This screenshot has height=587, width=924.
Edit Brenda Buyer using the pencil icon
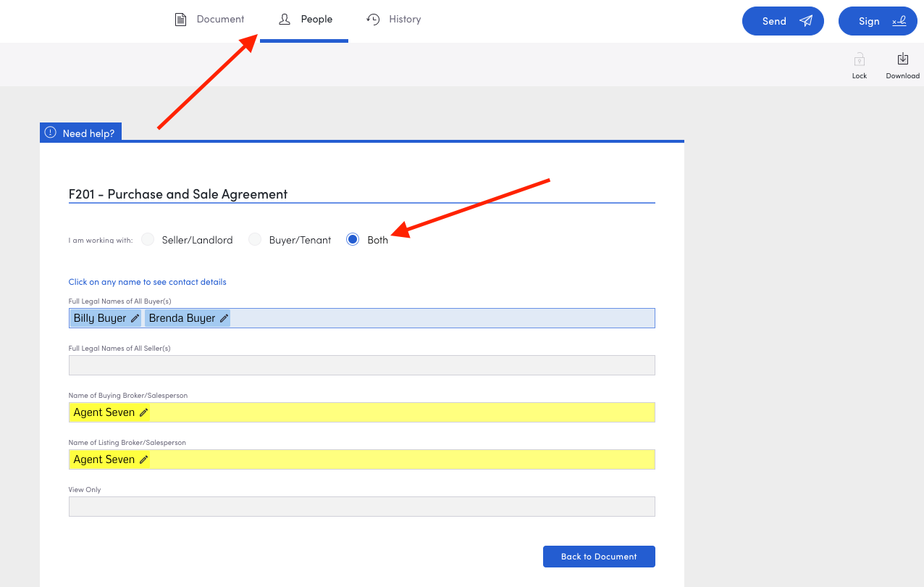224,317
